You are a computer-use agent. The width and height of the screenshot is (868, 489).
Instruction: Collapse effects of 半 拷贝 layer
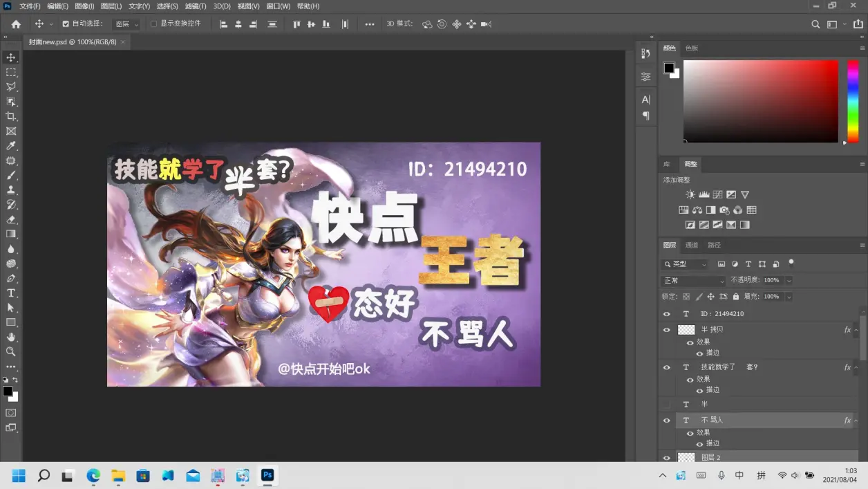coord(856,330)
